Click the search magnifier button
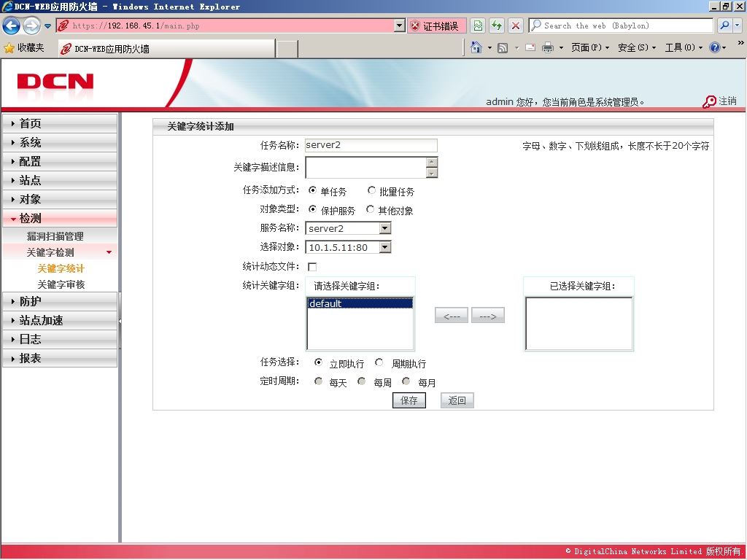The image size is (747, 560). point(724,26)
